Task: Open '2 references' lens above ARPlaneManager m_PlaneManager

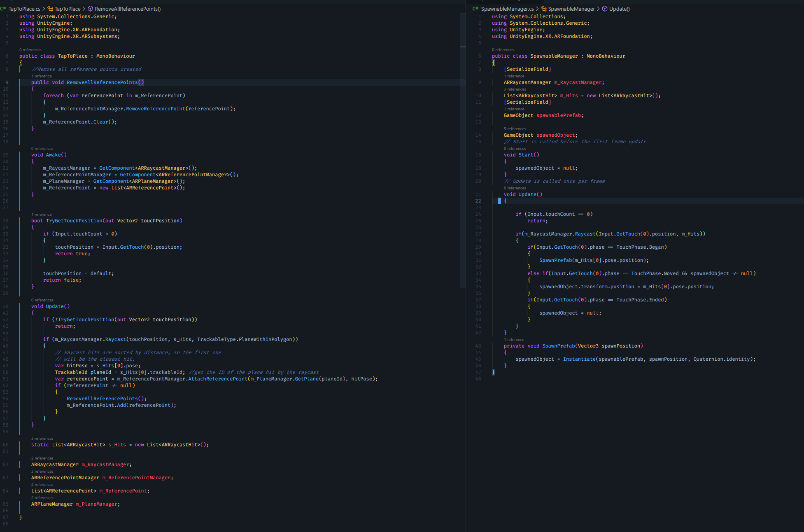Action: [x=42, y=498]
